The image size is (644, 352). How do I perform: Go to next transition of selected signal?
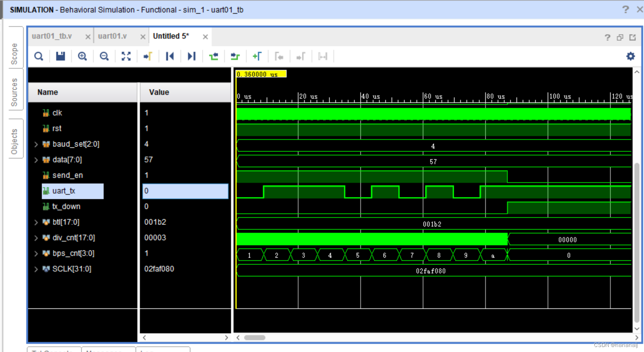coord(235,56)
